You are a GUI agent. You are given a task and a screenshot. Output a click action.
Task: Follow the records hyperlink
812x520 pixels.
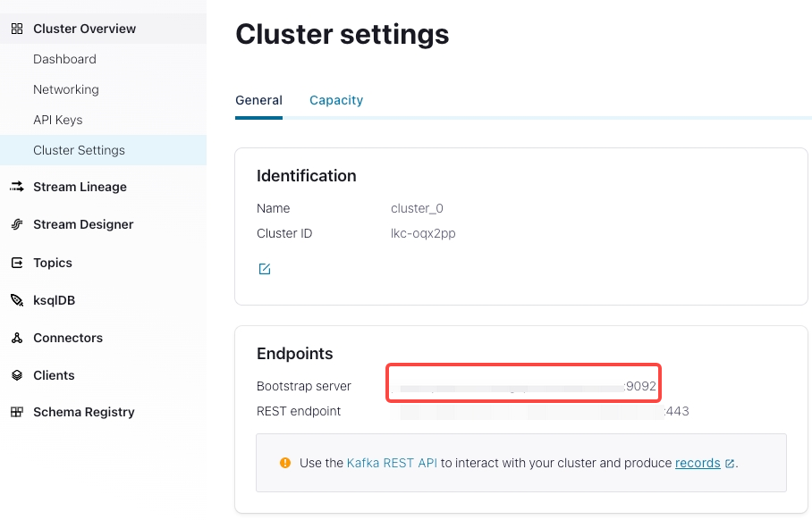click(698, 463)
